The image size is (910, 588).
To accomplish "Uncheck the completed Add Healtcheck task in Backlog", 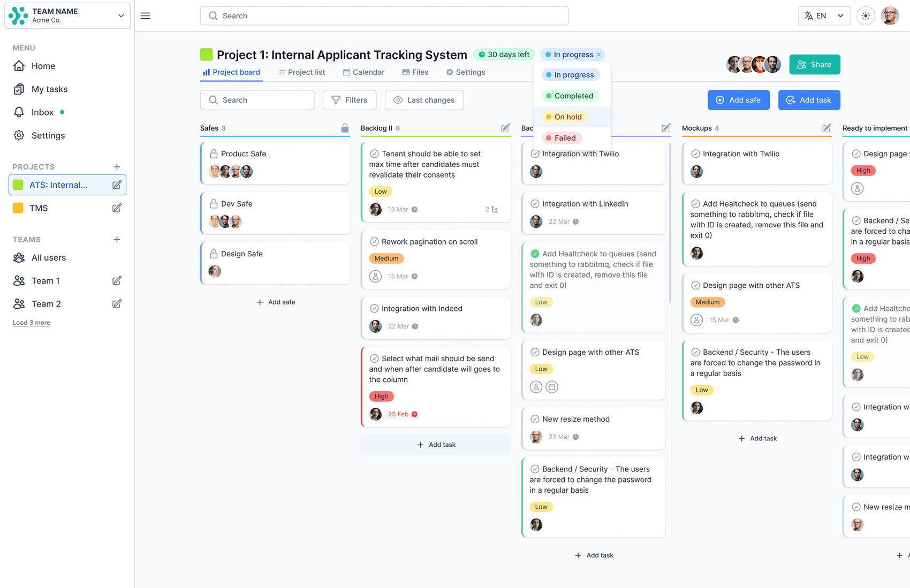I will [535, 254].
